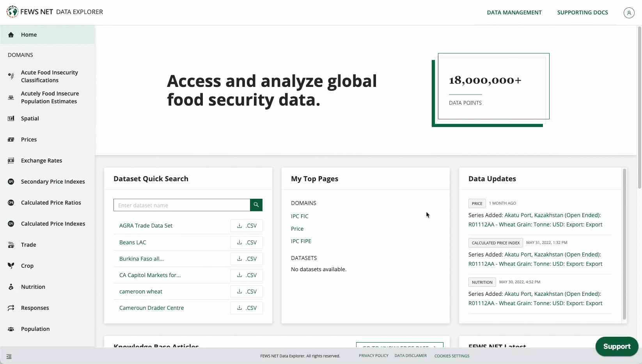Open SUPPORTING DOCS
Image resolution: width=642 pixels, height=364 pixels.
click(583, 12)
